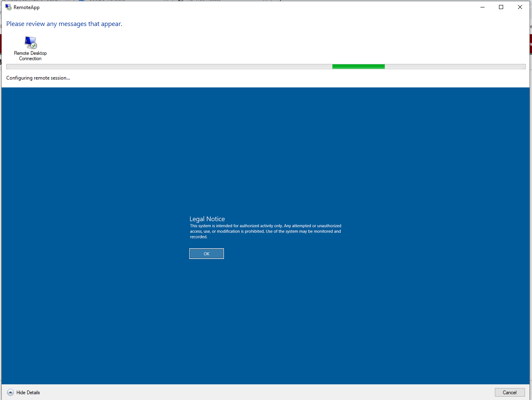532x400 pixels.
Task: Minimize the RemoteApp window
Action: pos(482,7)
